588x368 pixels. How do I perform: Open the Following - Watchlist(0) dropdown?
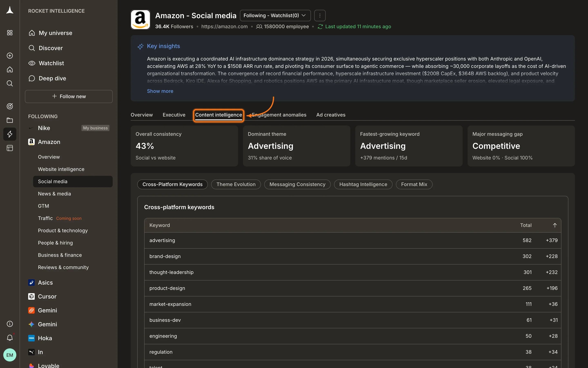click(x=275, y=16)
